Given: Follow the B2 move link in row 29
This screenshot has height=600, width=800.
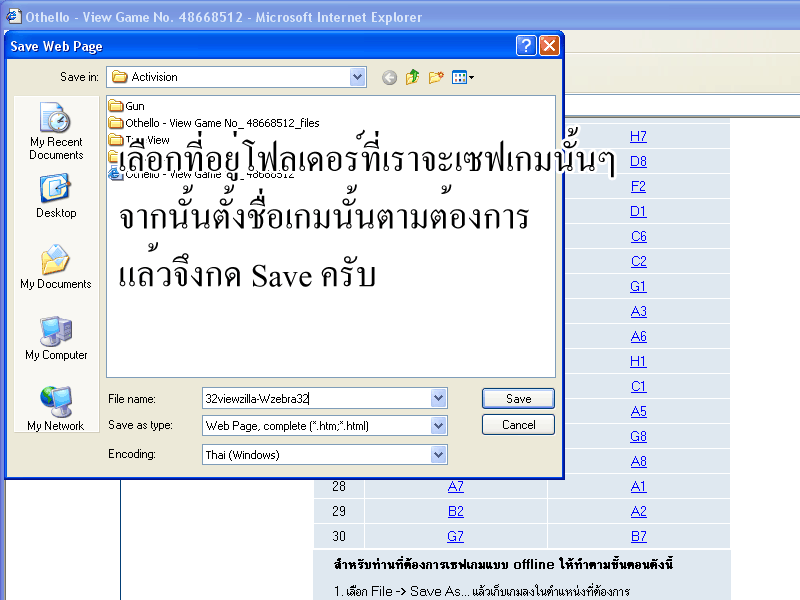Looking at the screenshot, I should [x=456, y=511].
